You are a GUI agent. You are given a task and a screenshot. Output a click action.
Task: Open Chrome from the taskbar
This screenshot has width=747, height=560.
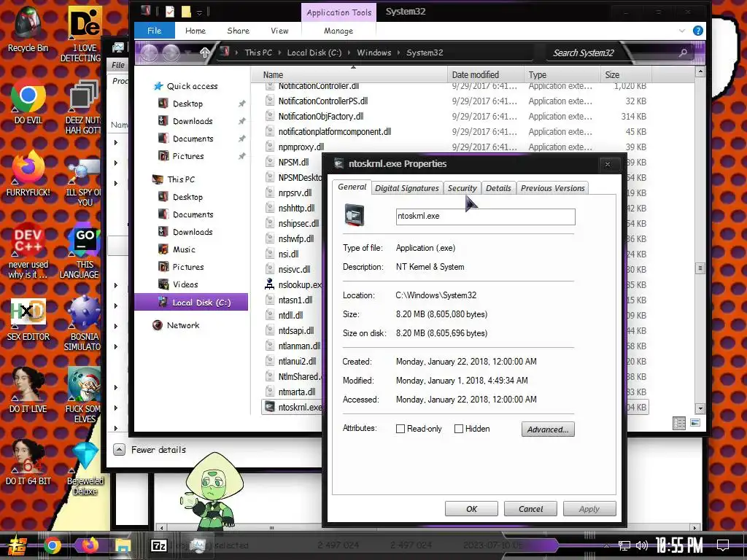(53, 545)
